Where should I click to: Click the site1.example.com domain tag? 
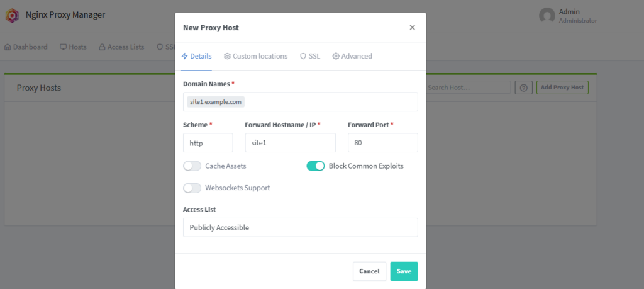[216, 102]
